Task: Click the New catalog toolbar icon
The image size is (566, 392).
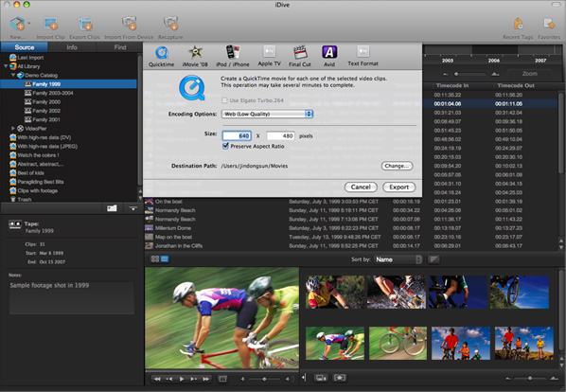Action: click(x=17, y=24)
